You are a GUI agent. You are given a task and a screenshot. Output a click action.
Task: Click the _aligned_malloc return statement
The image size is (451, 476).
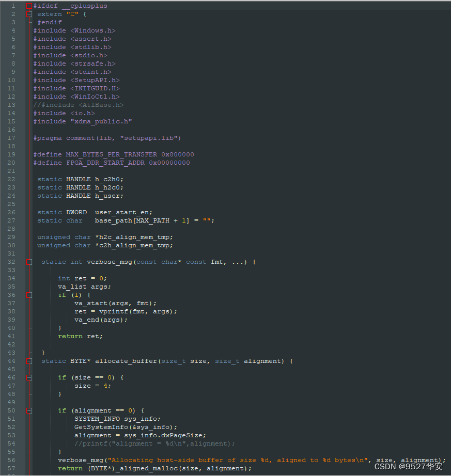pyautogui.click(x=155, y=468)
